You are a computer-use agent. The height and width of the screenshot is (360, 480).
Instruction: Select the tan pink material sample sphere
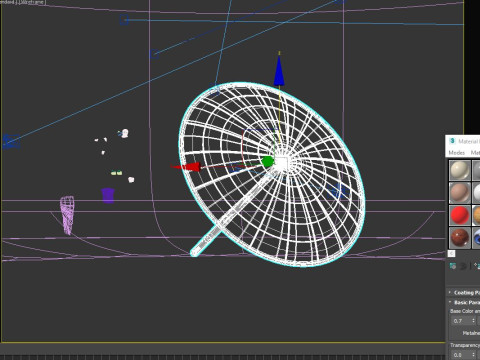(460, 193)
